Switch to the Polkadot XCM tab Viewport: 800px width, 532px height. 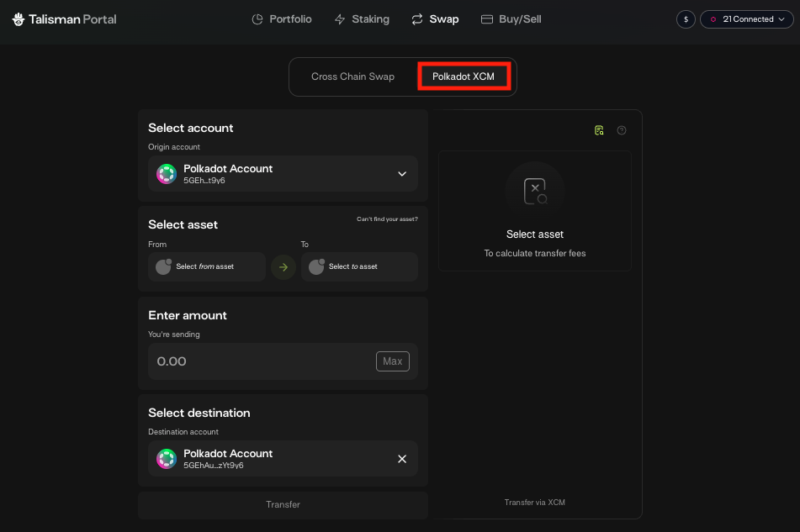click(464, 76)
